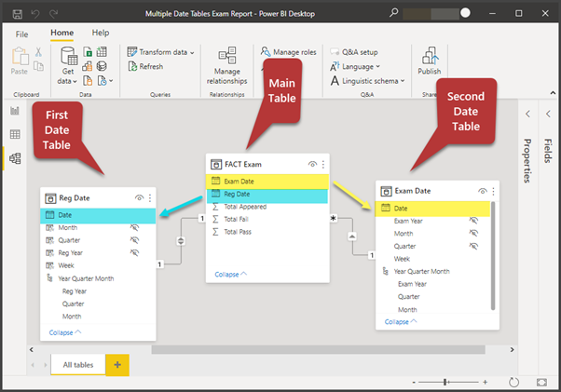Image resolution: width=561 pixels, height=392 pixels.
Task: Click the Manage roles icon
Action: point(265,52)
